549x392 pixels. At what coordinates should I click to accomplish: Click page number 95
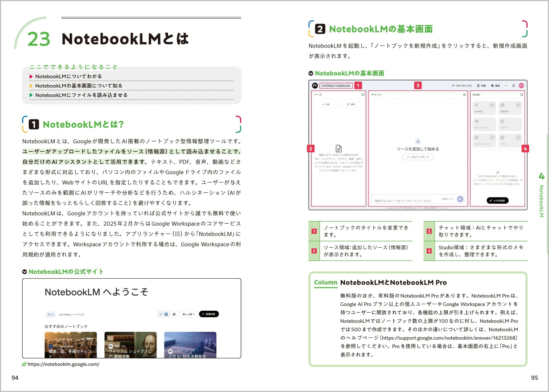pyautogui.click(x=534, y=378)
